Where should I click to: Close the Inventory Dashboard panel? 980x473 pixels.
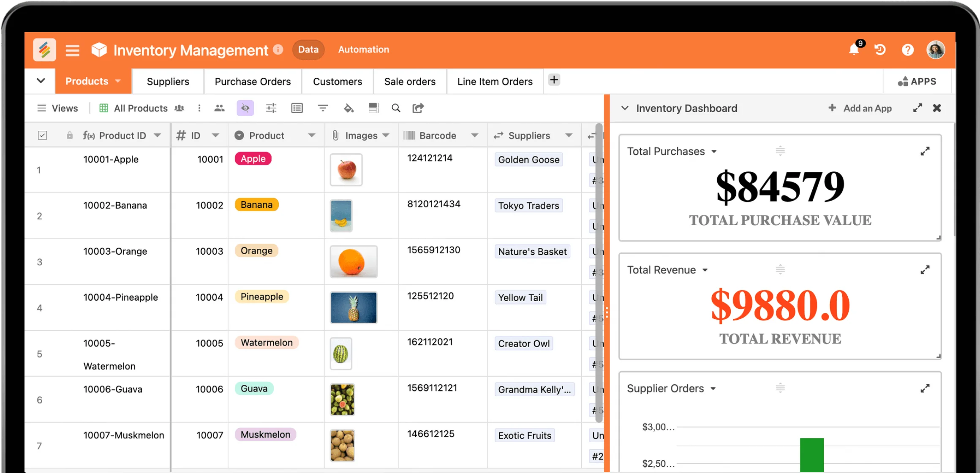click(937, 108)
